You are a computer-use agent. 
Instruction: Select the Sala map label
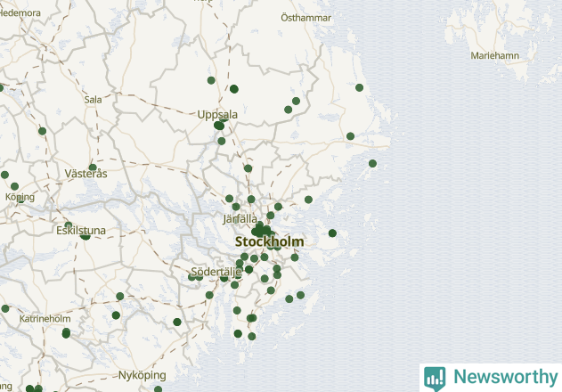coord(94,100)
